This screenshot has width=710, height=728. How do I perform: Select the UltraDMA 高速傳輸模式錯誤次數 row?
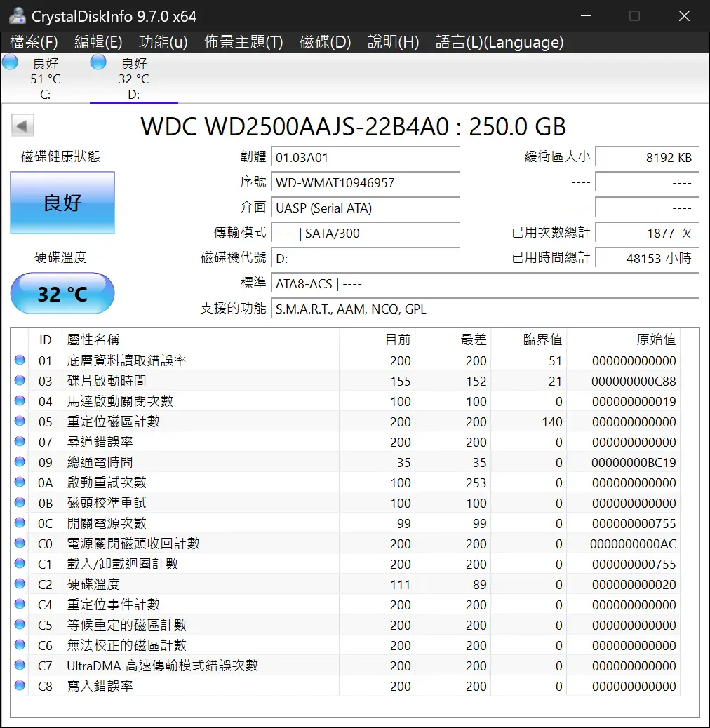[345, 666]
